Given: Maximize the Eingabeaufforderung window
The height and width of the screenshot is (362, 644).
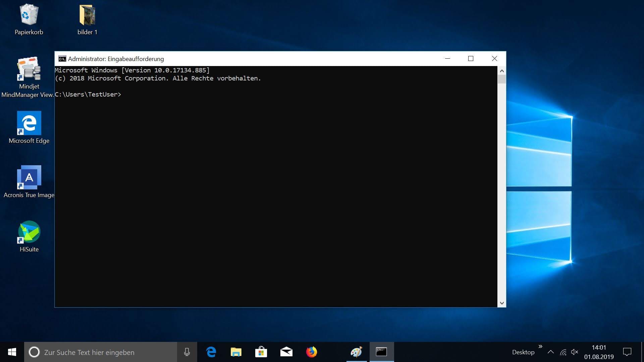Looking at the screenshot, I should (471, 59).
